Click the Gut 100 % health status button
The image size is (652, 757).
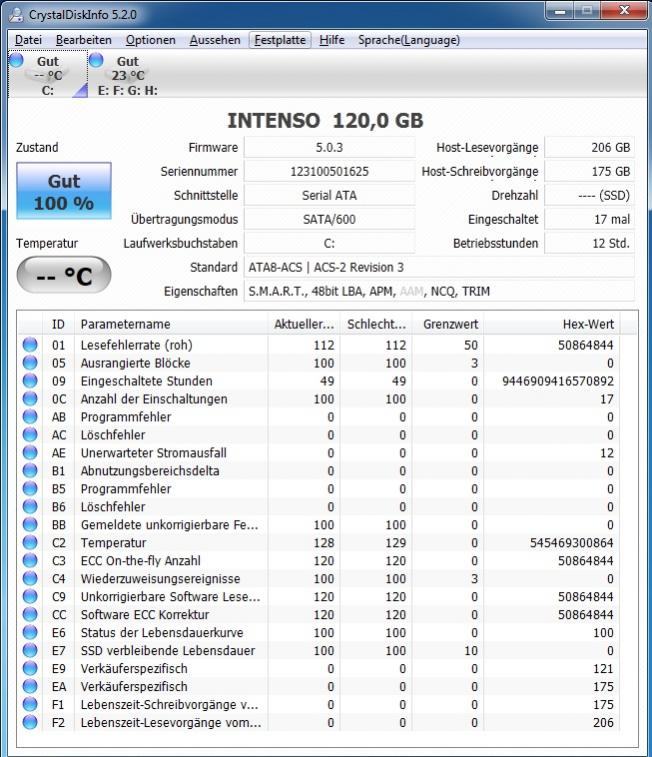64,191
